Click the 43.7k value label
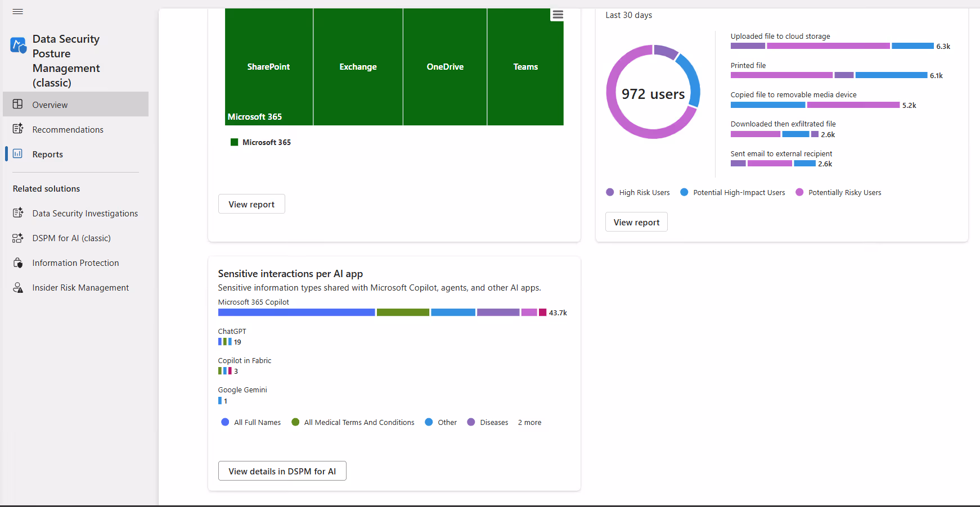This screenshot has width=980, height=507. coord(558,313)
